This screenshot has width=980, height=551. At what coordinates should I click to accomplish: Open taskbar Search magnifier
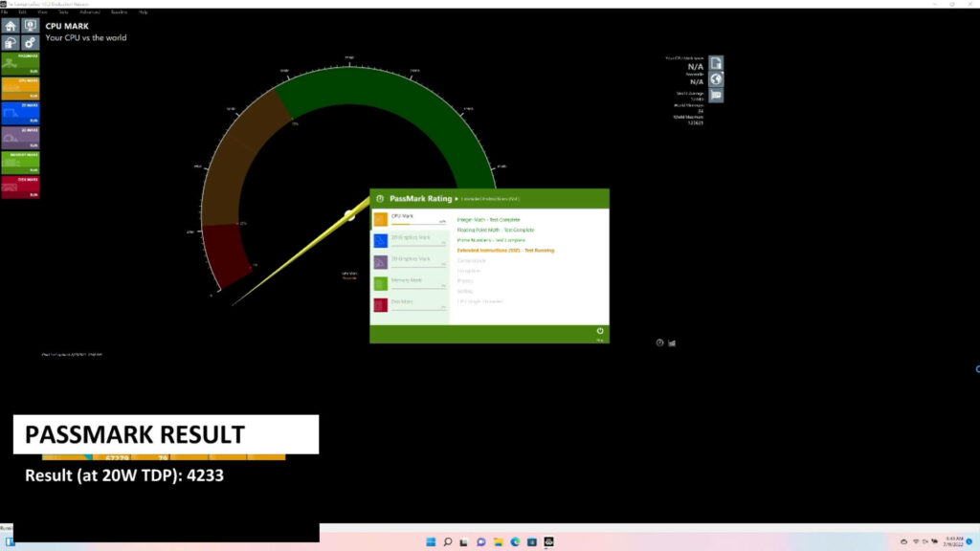[x=448, y=541]
